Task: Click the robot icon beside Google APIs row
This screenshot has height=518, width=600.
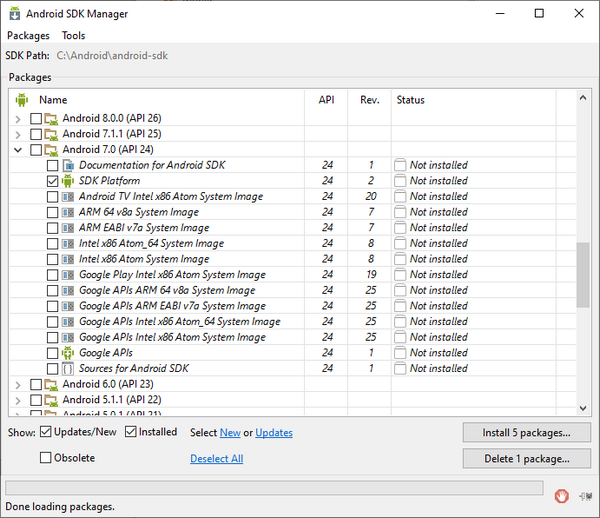Action: [68, 353]
